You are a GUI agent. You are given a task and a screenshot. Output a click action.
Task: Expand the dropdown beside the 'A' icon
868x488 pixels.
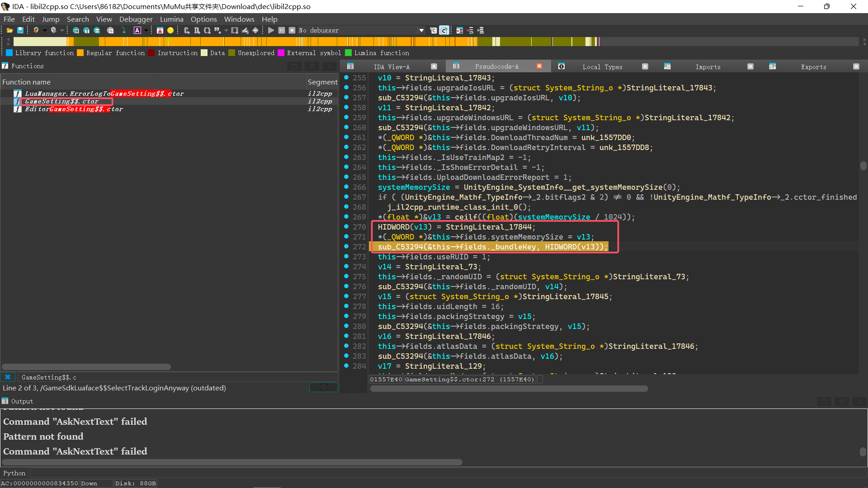click(146, 30)
